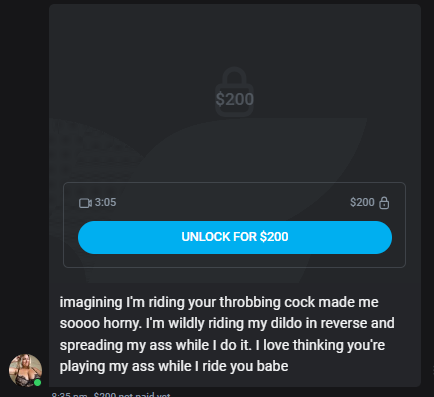Viewport: 434px width, 397px height.
Task: Click the message line ending with 'babe'
Action: click(x=174, y=366)
